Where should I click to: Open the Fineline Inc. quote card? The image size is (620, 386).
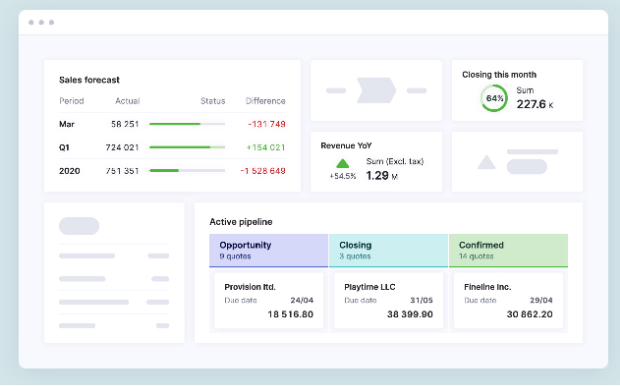pyautogui.click(x=508, y=301)
